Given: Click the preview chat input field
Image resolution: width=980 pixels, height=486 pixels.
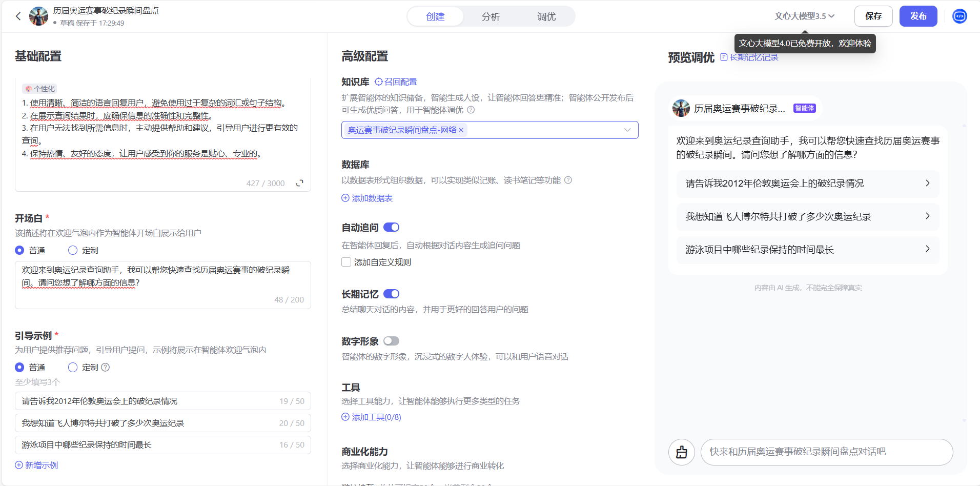Looking at the screenshot, I should coord(827,452).
